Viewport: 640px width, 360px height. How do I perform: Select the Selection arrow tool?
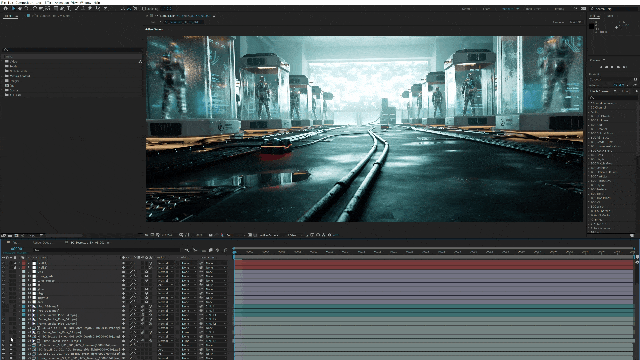click(x=13, y=9)
